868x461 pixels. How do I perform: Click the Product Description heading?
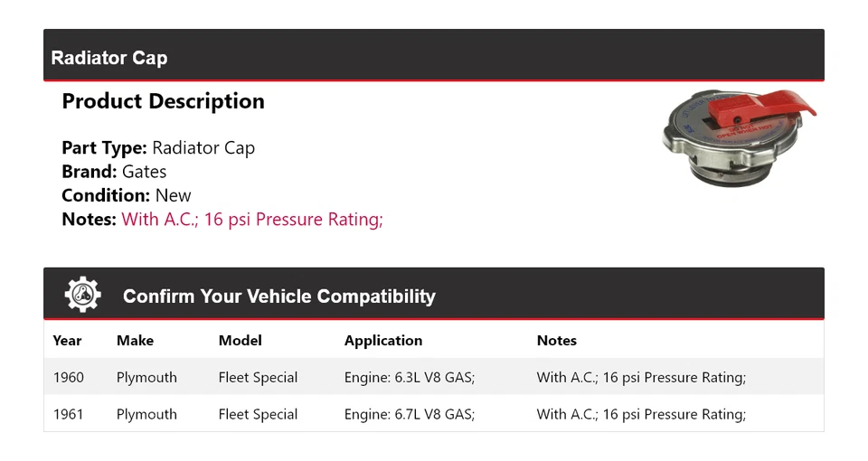163,101
